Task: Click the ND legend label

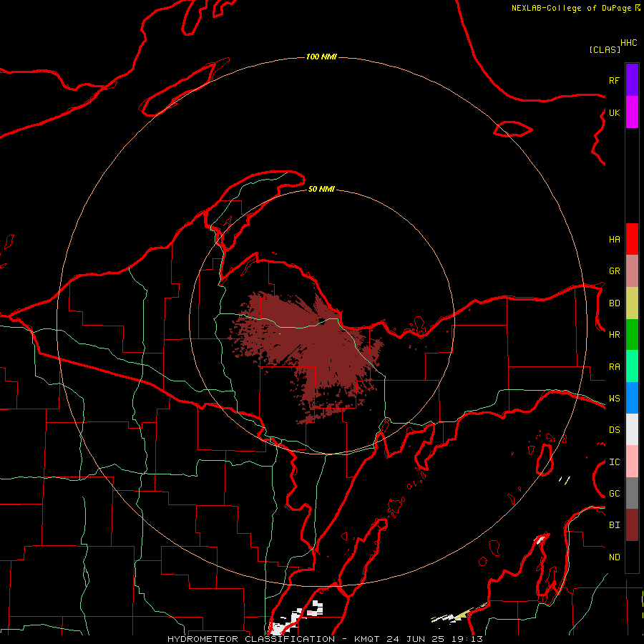Action: 614,557
